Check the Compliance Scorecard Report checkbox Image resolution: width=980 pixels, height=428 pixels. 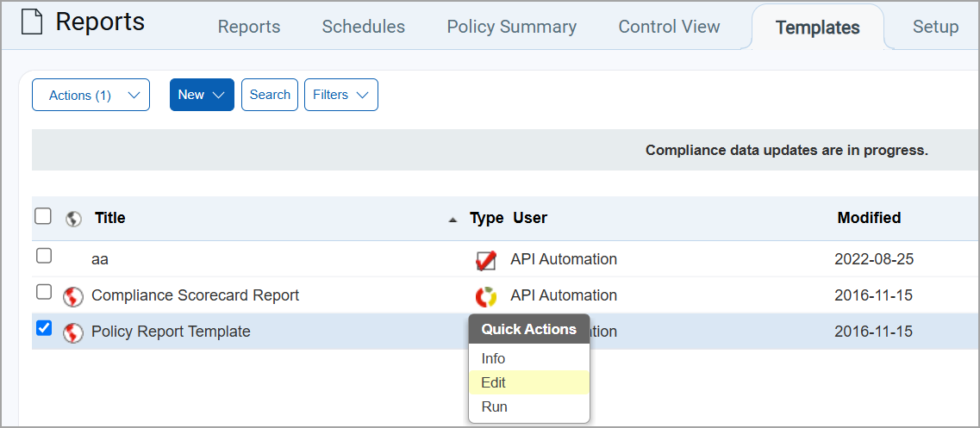44,292
